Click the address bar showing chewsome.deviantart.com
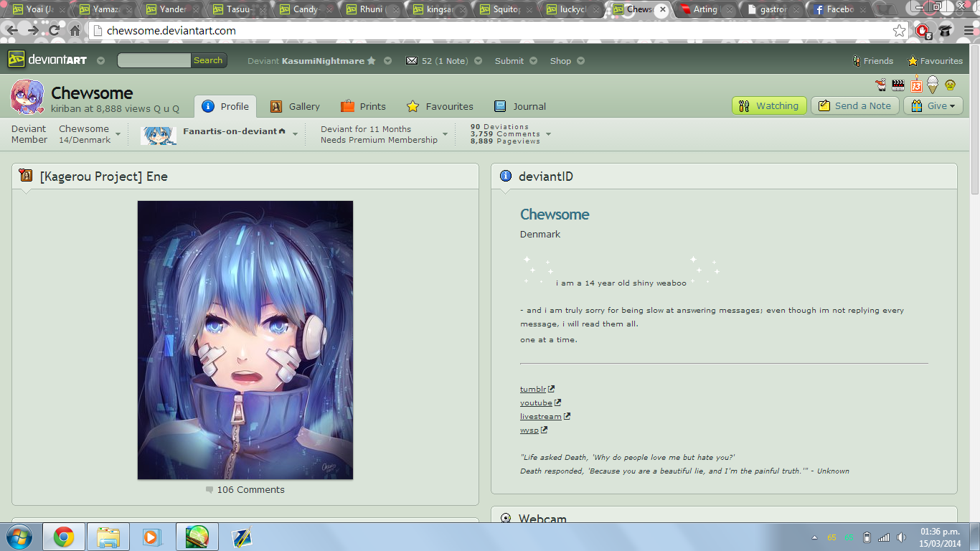Image resolution: width=980 pixels, height=551 pixels. (x=499, y=31)
